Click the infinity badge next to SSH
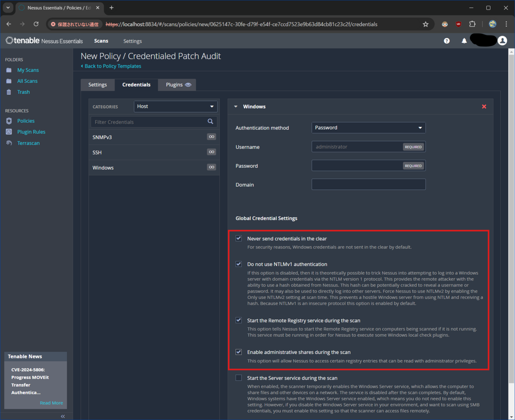The width and height of the screenshot is (515, 420). point(211,152)
